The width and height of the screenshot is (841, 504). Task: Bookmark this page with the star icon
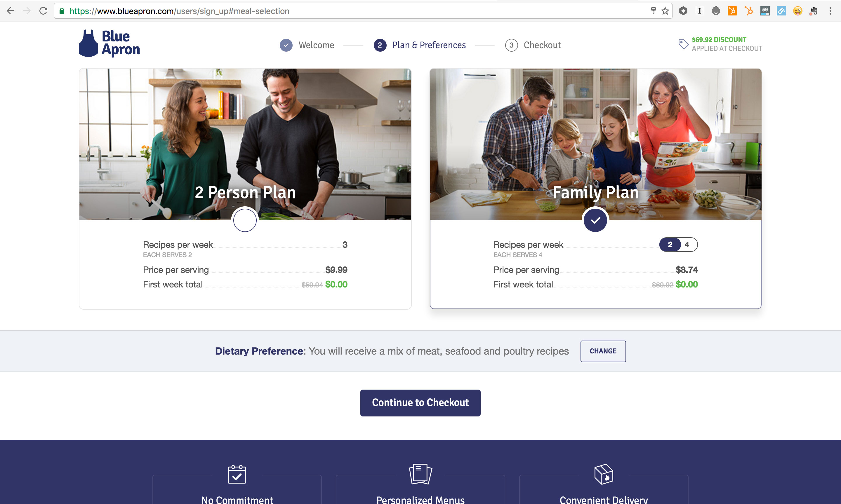click(x=665, y=11)
